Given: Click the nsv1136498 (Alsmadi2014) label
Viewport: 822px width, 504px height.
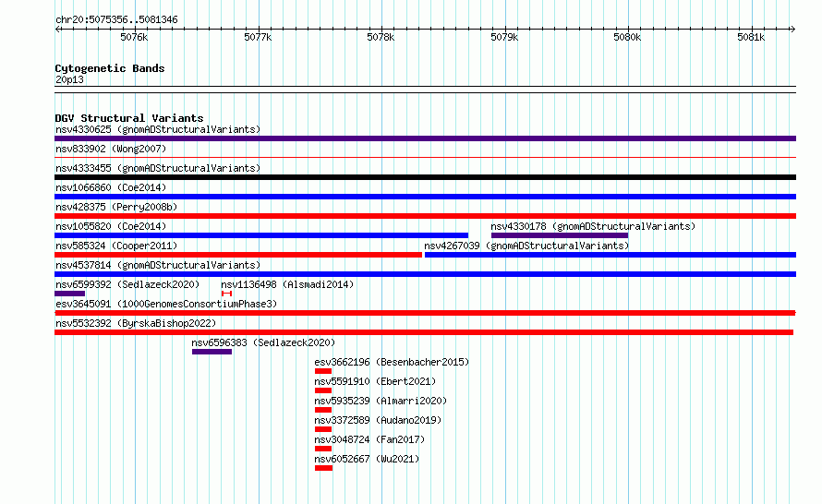Looking at the screenshot, I should (x=287, y=284).
